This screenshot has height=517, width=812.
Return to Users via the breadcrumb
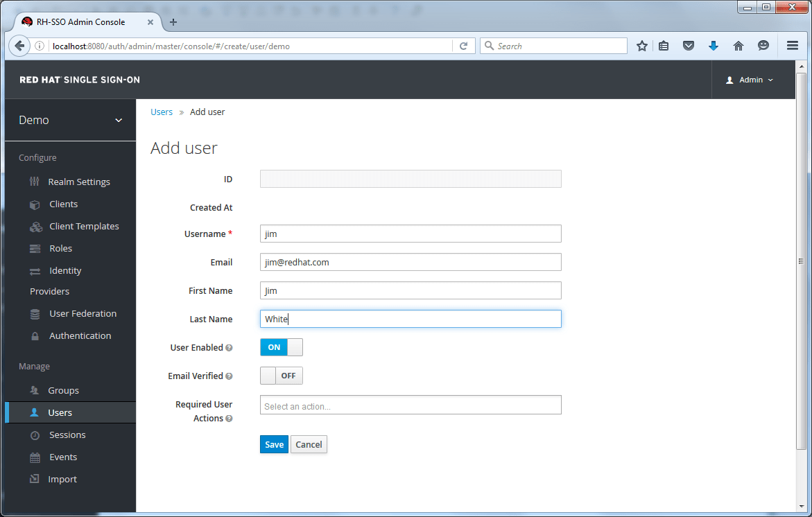pyautogui.click(x=161, y=112)
